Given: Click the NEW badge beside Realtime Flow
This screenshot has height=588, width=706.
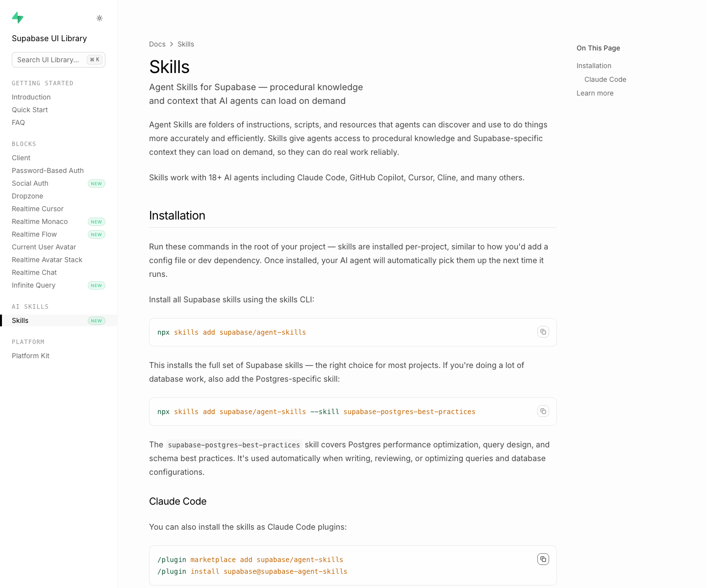Looking at the screenshot, I should 97,235.
